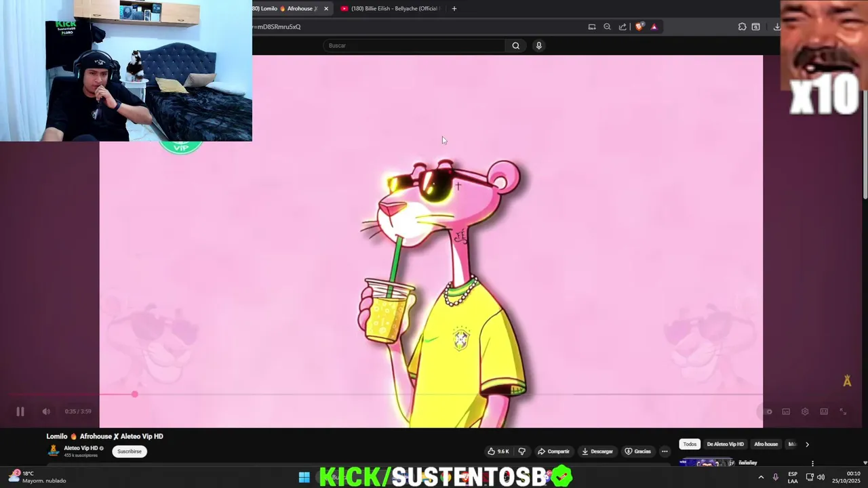This screenshot has width=868, height=488.
Task: Click the Descargar download button
Action: click(597, 451)
